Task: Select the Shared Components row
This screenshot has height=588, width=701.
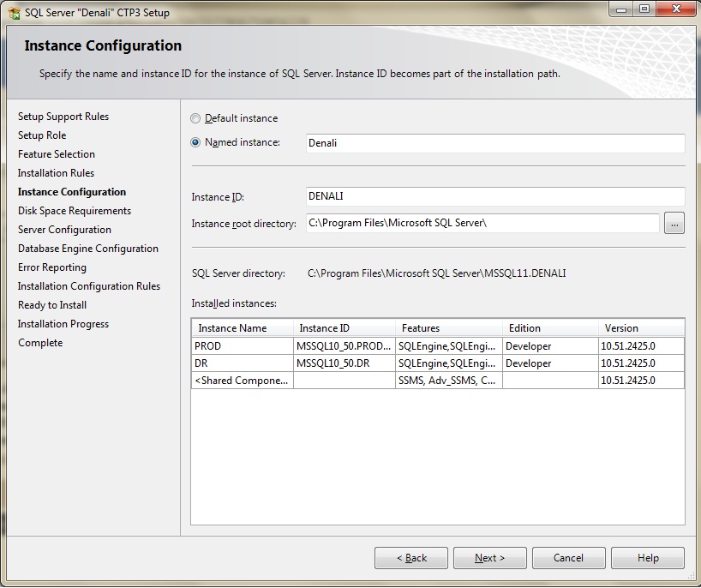Action: click(x=243, y=381)
